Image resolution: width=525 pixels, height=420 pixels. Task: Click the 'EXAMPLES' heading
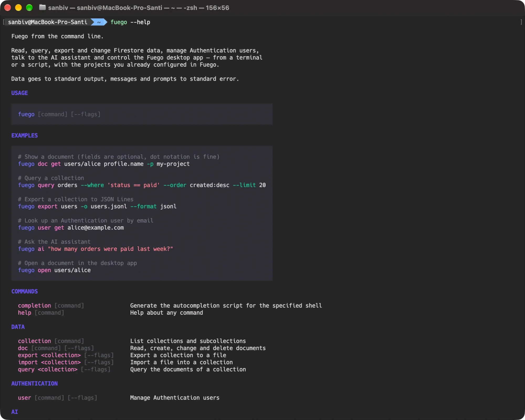[x=24, y=136]
